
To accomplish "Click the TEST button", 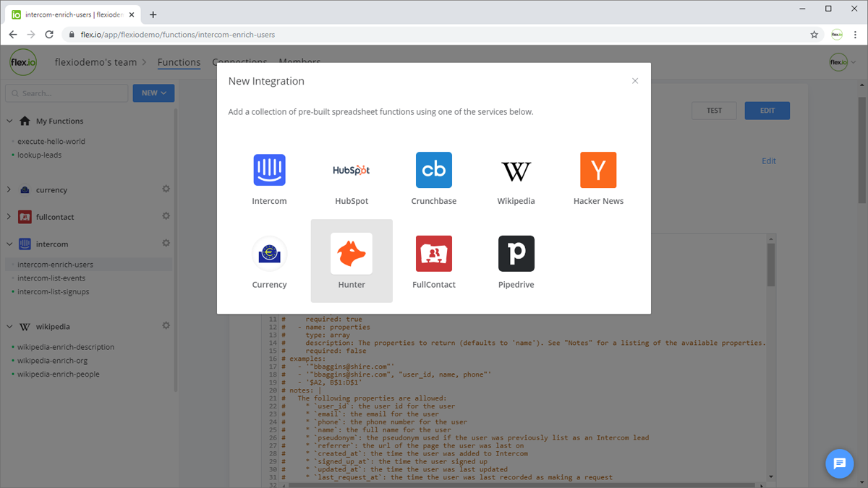I will 714,111.
